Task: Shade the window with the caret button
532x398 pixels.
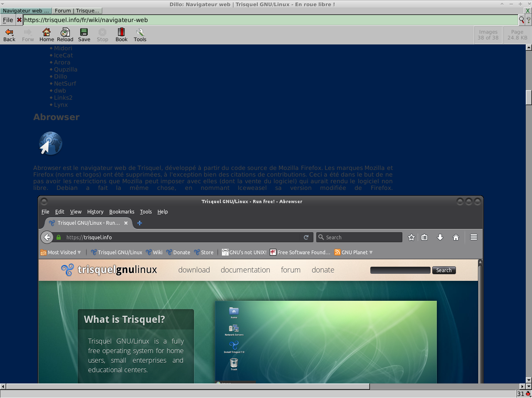Action: tap(502, 4)
